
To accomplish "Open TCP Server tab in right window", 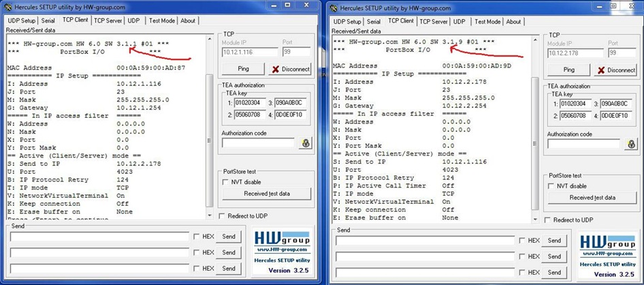I will 434,22.
